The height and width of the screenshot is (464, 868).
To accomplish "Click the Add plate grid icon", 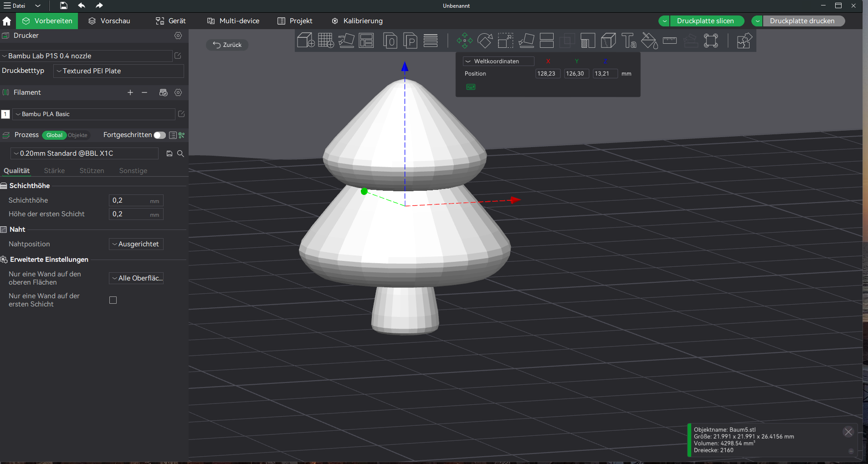I will [x=326, y=41].
